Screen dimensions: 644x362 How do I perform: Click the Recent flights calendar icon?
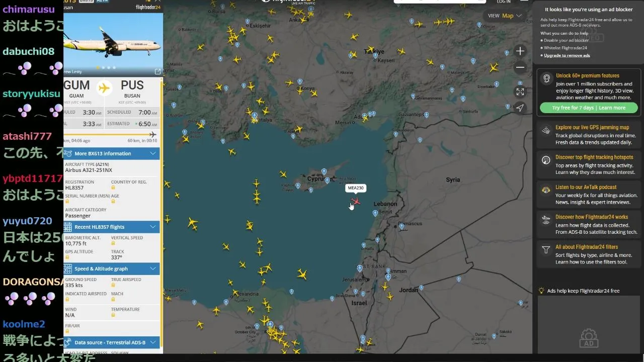(x=68, y=227)
